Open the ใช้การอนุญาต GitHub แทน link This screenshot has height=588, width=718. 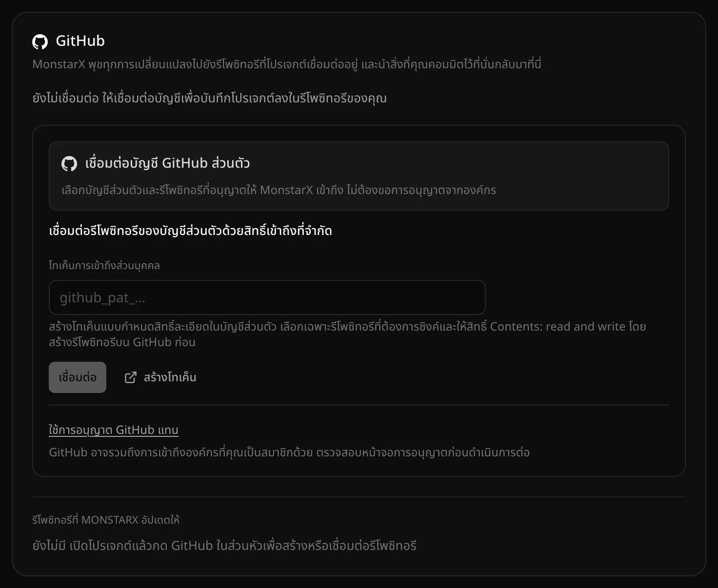114,430
